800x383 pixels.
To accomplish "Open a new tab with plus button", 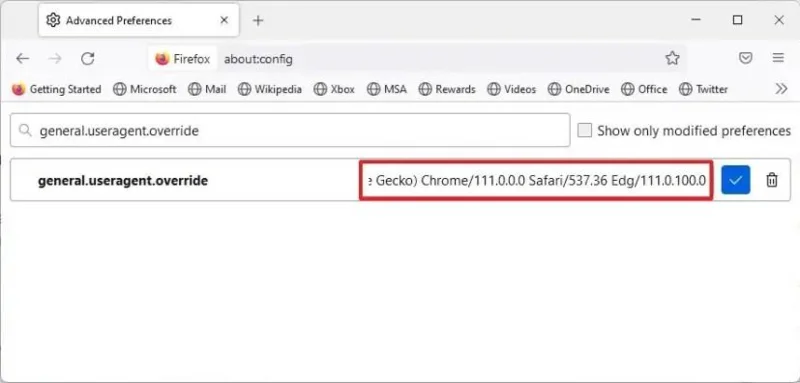I will 258,20.
